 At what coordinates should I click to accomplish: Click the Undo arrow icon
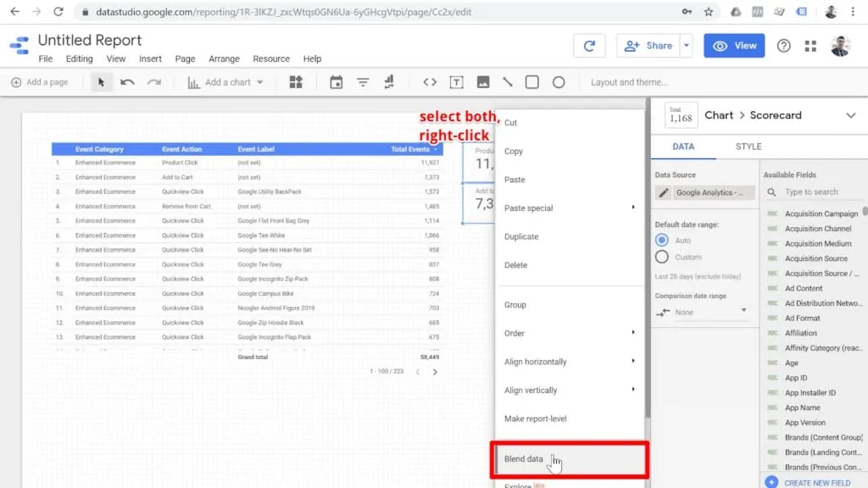click(125, 81)
